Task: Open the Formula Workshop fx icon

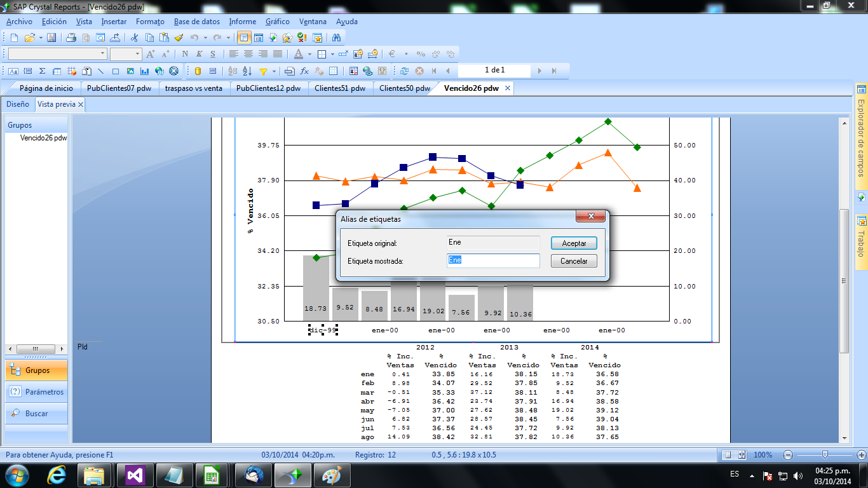Action: [304, 71]
